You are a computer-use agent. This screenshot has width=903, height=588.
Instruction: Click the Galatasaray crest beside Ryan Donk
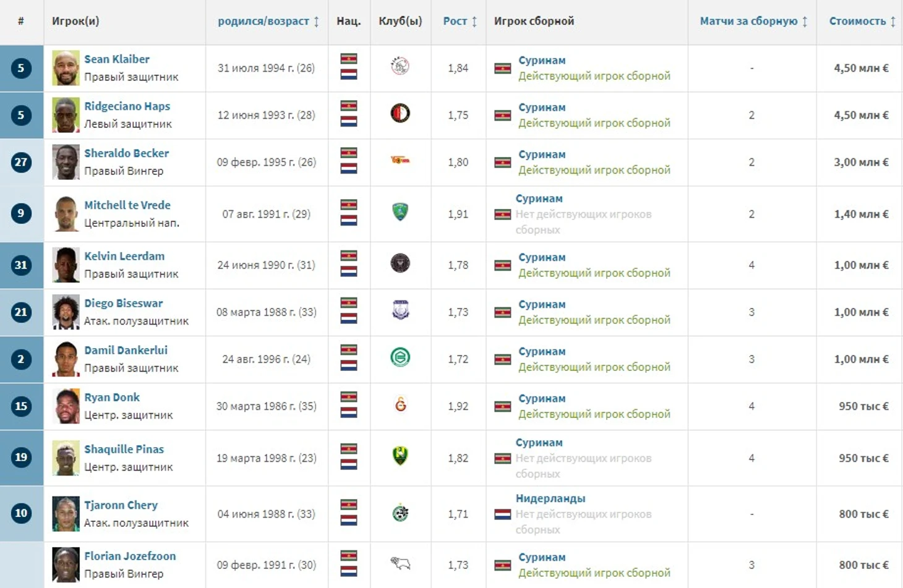click(x=400, y=405)
